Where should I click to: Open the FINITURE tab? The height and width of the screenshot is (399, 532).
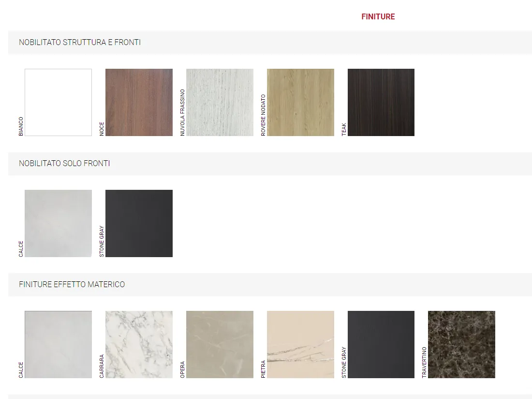point(378,16)
